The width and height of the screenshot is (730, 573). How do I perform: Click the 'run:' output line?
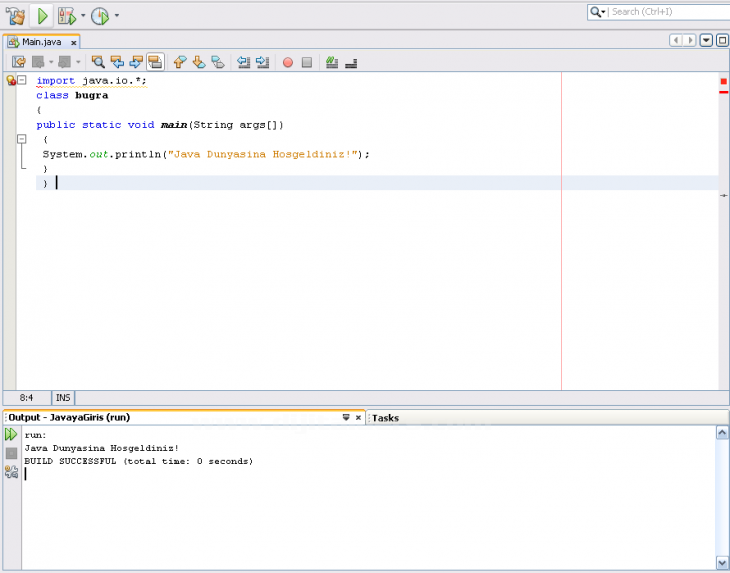click(x=35, y=435)
